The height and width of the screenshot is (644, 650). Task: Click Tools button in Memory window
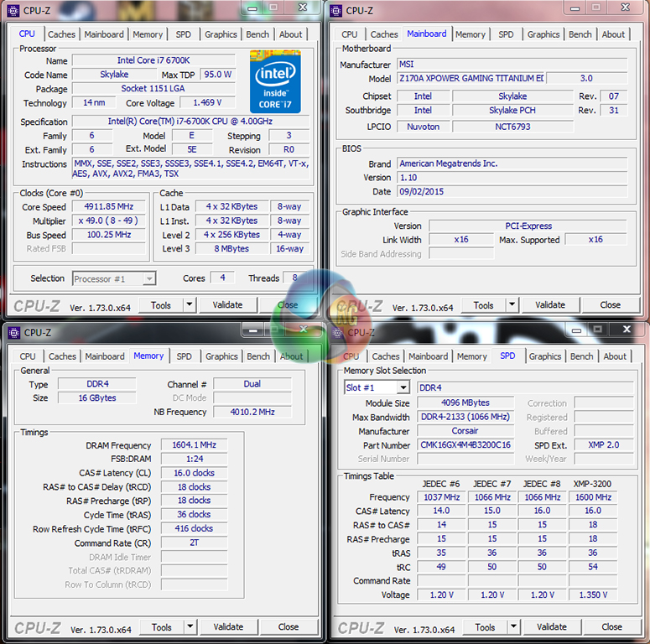pyautogui.click(x=162, y=626)
